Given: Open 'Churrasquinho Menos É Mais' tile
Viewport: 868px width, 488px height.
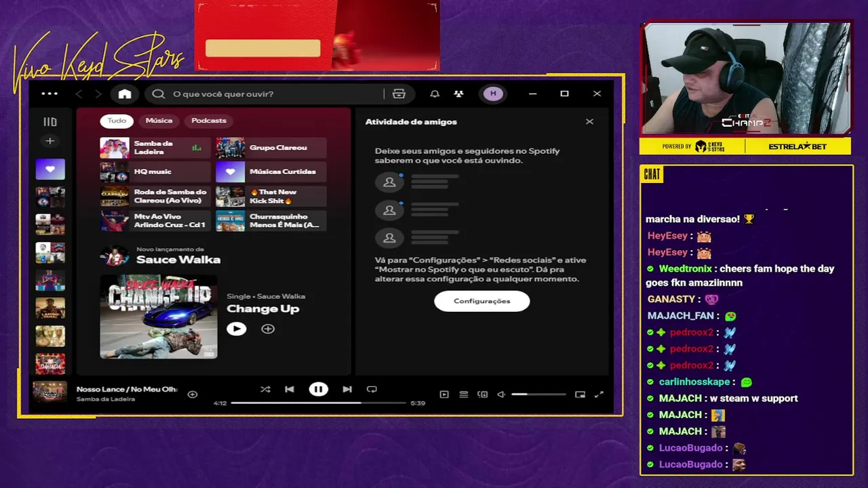Looking at the screenshot, I should (271, 221).
